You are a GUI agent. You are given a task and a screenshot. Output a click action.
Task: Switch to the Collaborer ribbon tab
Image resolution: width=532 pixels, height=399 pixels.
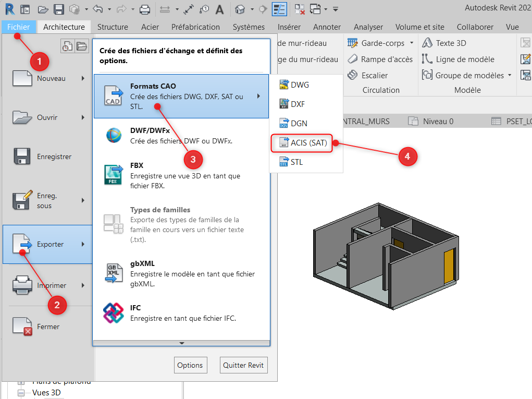click(475, 27)
